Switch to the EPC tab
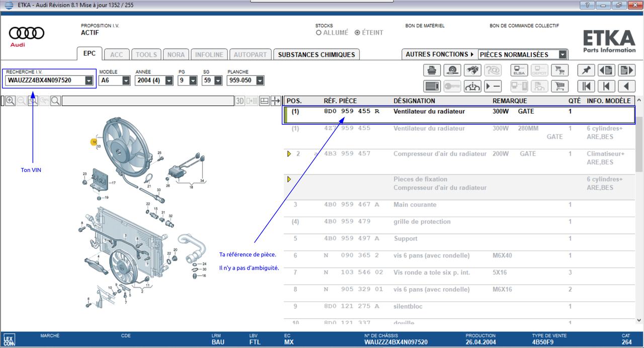Image resolution: width=644 pixels, height=348 pixels. coord(89,54)
